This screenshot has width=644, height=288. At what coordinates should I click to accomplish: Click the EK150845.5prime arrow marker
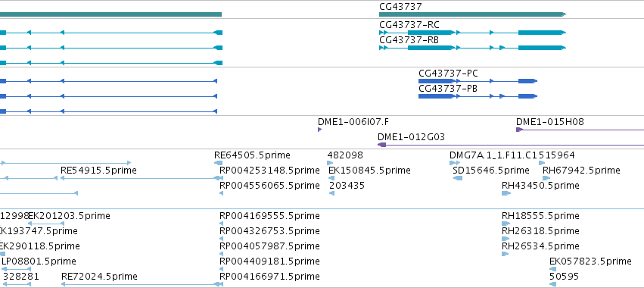click(x=331, y=178)
